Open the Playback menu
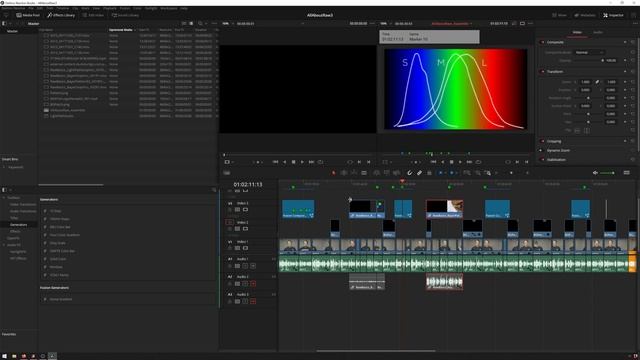The width and height of the screenshot is (640, 360). tap(109, 8)
